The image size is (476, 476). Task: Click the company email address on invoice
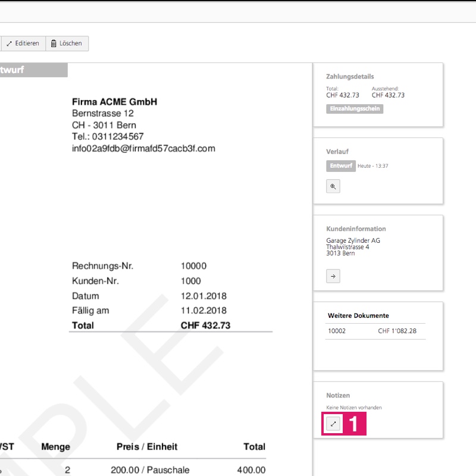click(143, 148)
